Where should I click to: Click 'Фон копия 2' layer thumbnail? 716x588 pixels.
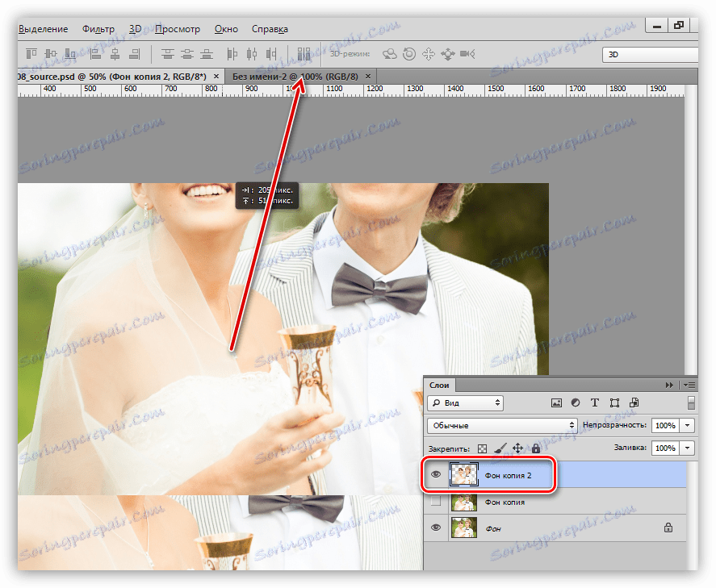coord(464,474)
